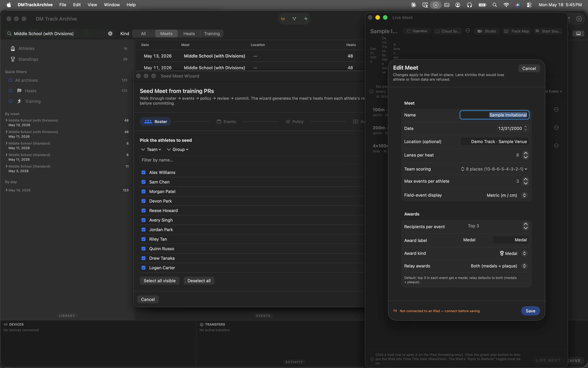This screenshot has height=368, width=588.
Task: Click Deselect all in the wizard
Action: click(199, 281)
